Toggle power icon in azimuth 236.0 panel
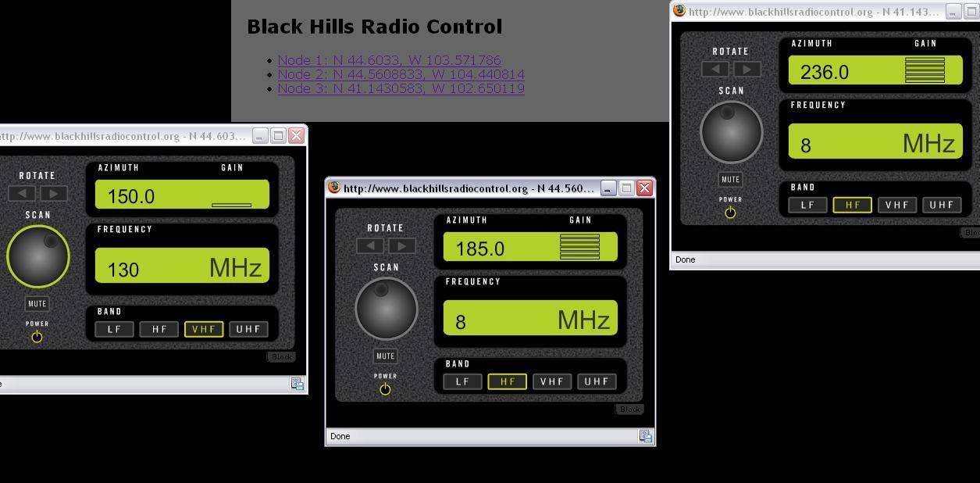 coord(730,213)
